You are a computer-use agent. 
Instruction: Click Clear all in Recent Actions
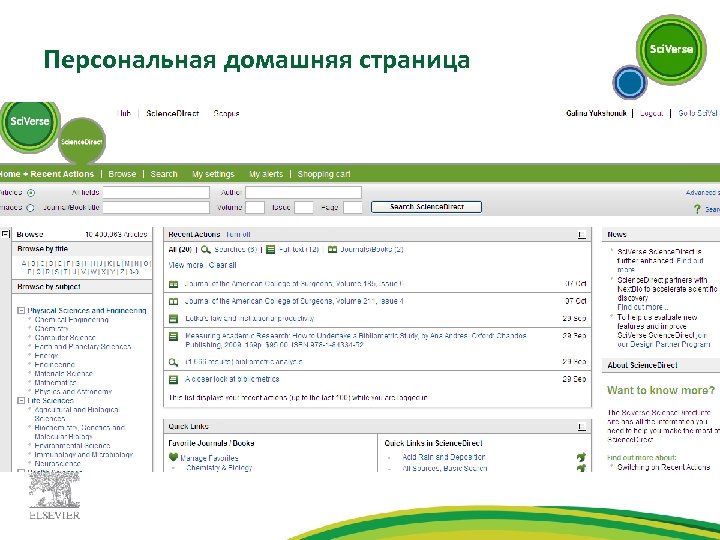(223, 265)
